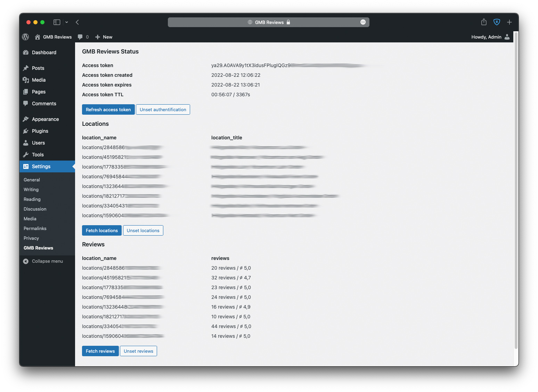Select the 2022-08-22 12:06:22 created timestamp
Screen dimensions: 538x392
[x=236, y=75]
